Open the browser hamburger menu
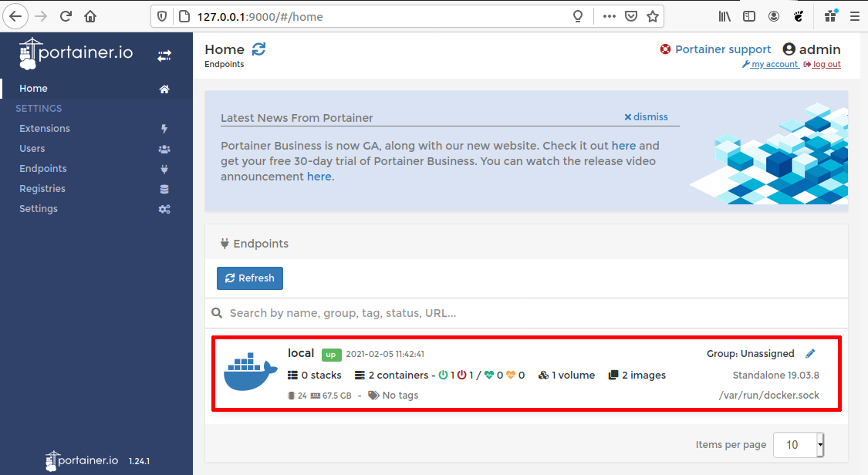The height and width of the screenshot is (475, 868). pyautogui.click(x=855, y=17)
